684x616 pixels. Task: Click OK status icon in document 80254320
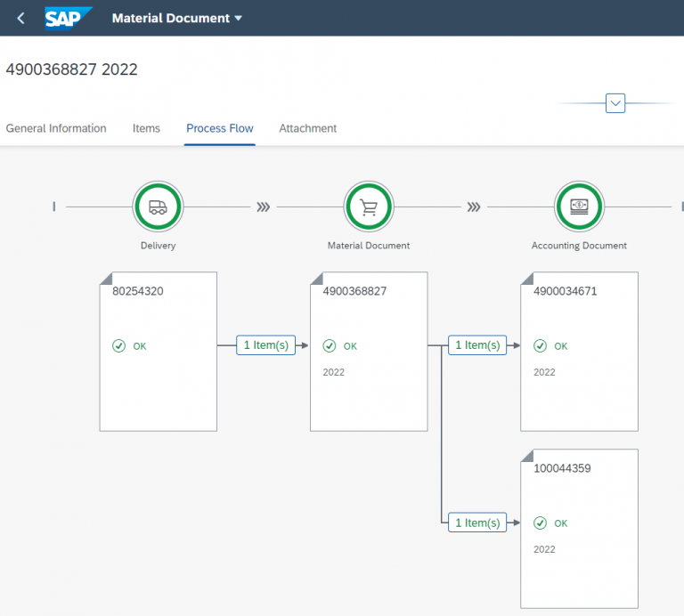[x=119, y=345]
